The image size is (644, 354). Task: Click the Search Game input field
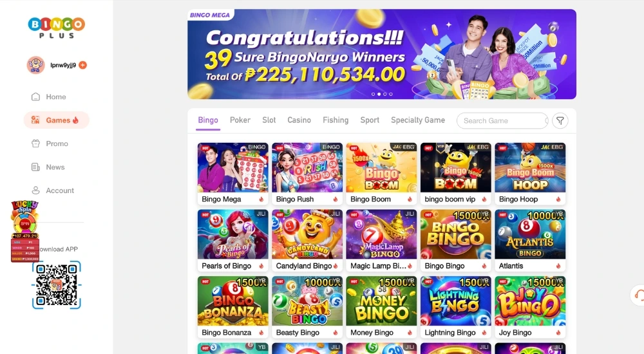pyautogui.click(x=502, y=121)
